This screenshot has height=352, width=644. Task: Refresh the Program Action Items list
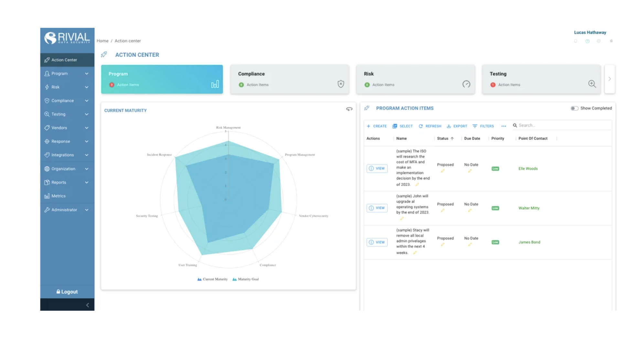coord(430,126)
